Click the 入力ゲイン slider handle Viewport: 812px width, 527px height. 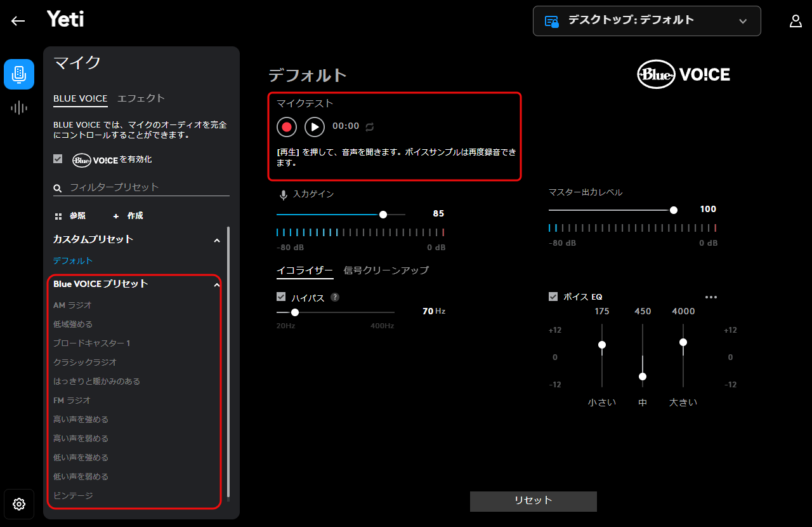point(383,215)
